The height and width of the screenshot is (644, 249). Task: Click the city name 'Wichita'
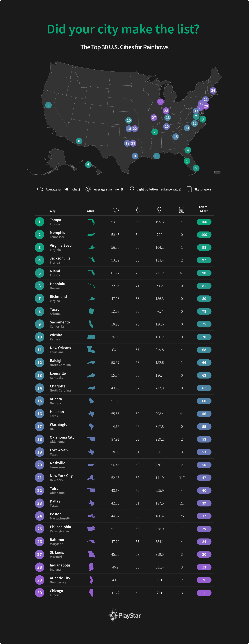tap(56, 335)
